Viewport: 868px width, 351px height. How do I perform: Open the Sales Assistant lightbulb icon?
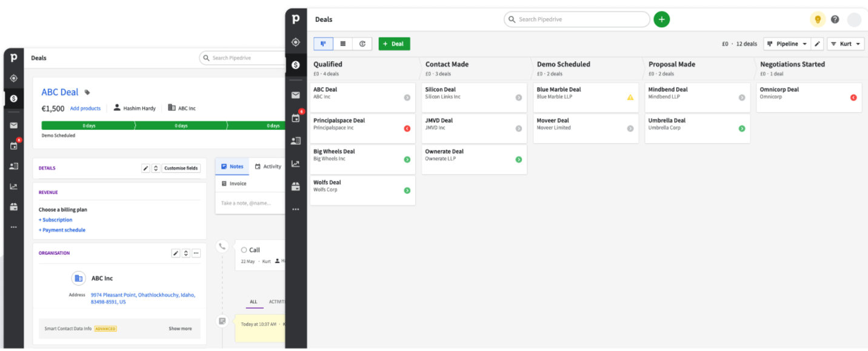(817, 19)
